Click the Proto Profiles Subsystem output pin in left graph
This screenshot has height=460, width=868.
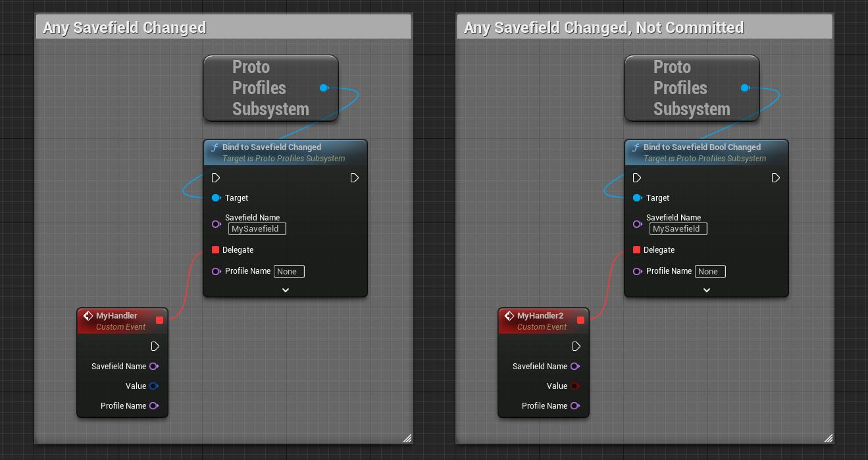click(324, 88)
